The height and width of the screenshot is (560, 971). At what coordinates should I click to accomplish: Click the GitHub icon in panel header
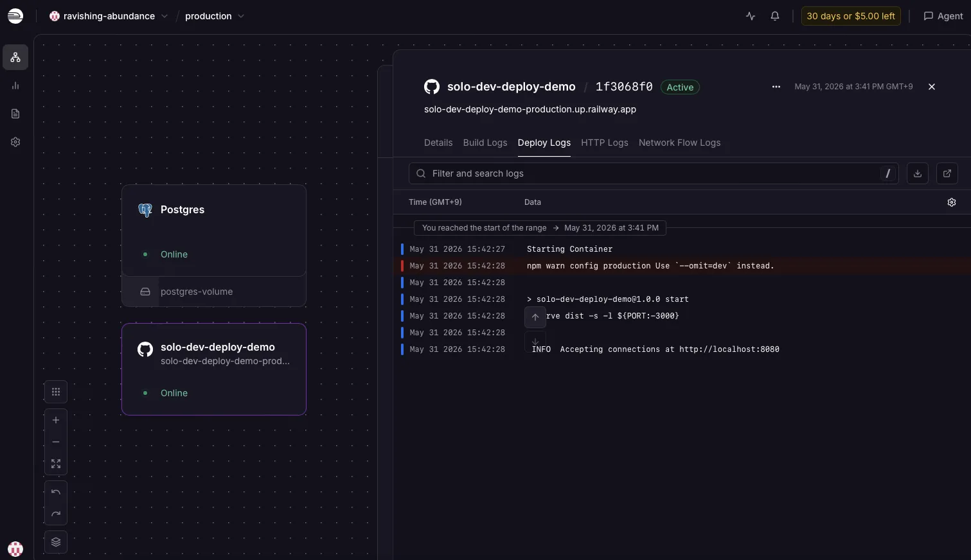tap(432, 87)
